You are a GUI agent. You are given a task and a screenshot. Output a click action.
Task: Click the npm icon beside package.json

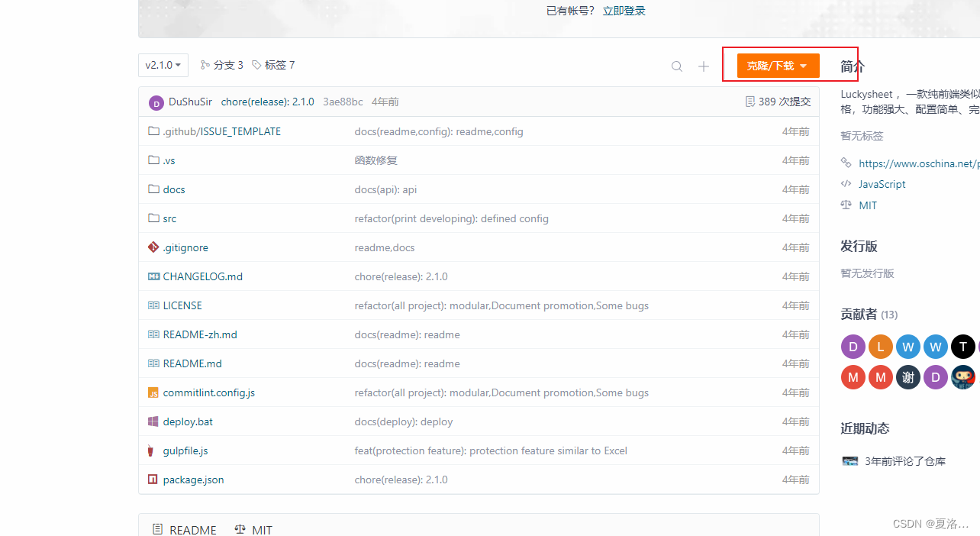152,479
